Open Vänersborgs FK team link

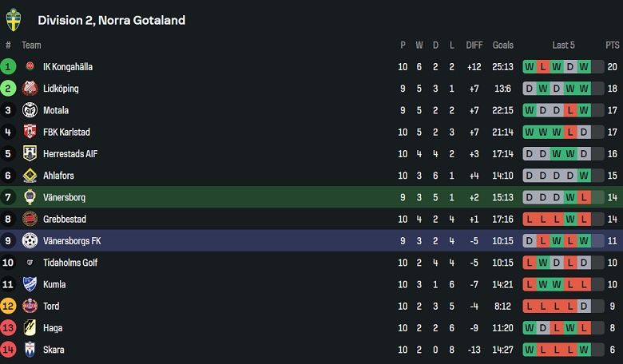click(x=72, y=241)
